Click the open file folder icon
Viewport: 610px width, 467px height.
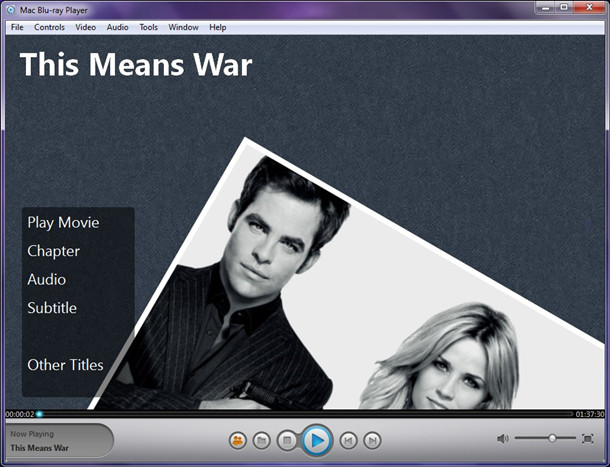(x=261, y=441)
